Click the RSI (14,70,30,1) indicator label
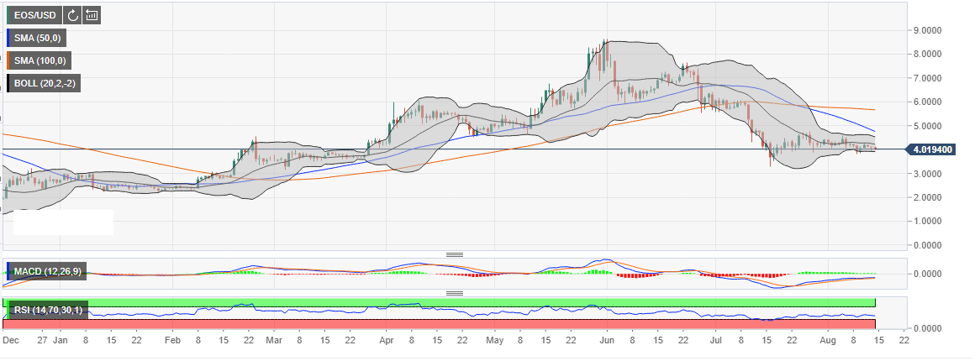This screenshot has height=361, width=980. [x=46, y=311]
